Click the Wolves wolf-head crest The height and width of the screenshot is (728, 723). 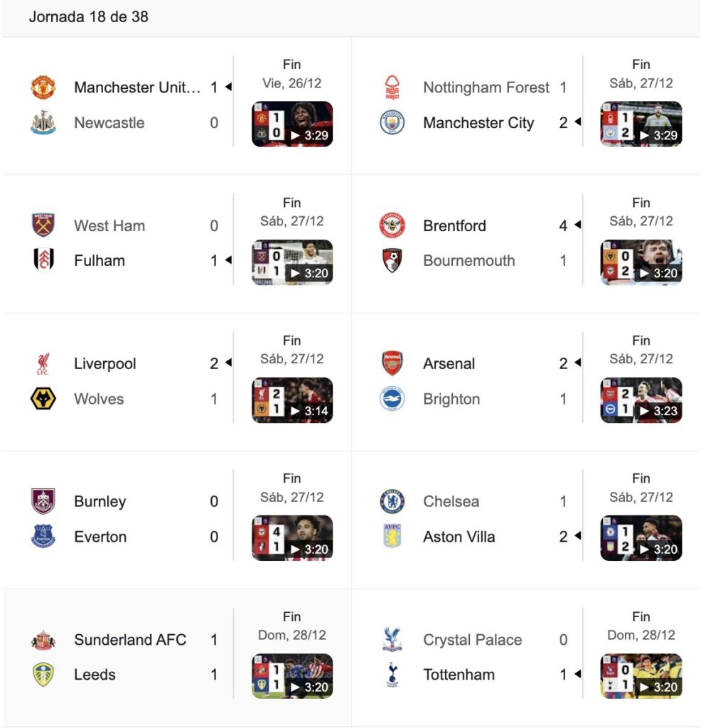[43, 399]
